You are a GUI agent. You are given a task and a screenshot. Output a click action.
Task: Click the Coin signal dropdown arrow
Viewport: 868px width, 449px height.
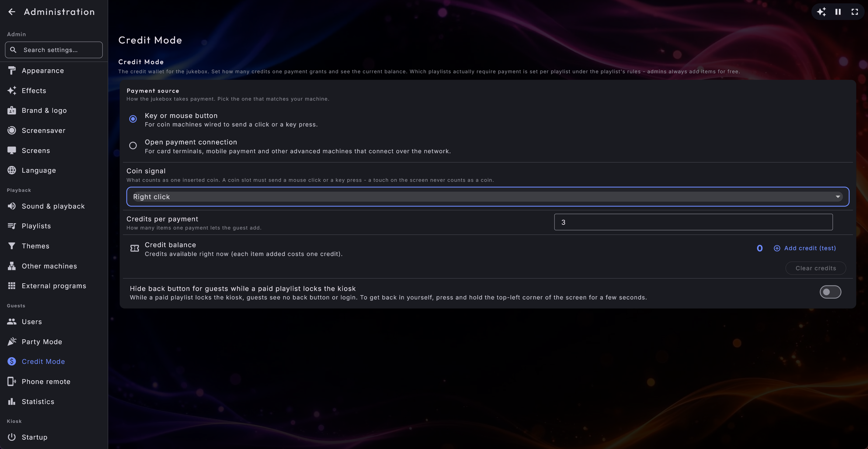(838, 197)
